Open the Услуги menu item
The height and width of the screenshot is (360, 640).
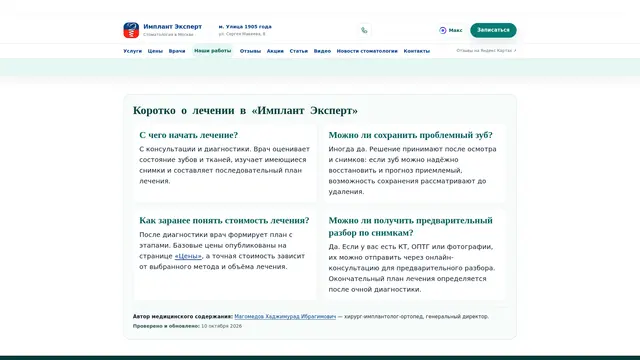click(133, 51)
